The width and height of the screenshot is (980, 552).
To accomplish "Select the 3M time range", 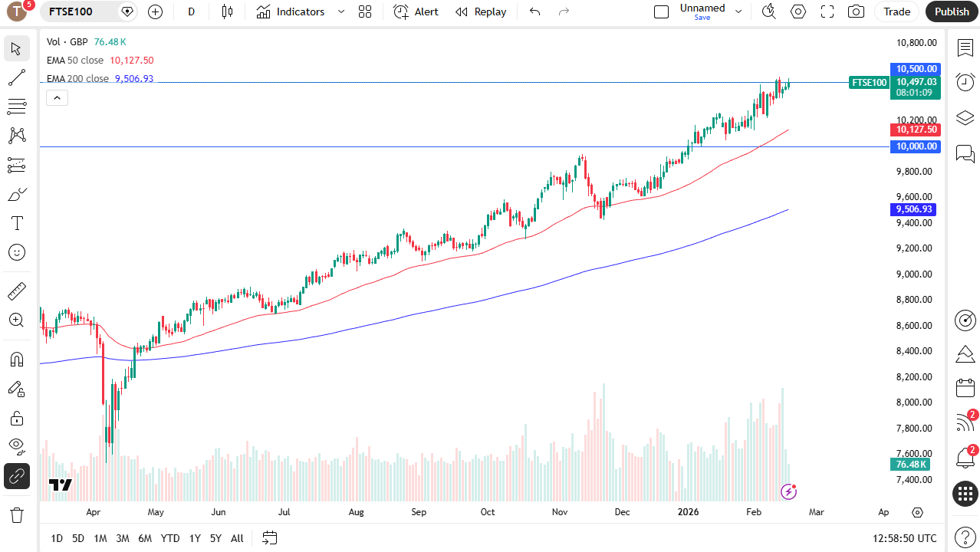I will tap(123, 538).
